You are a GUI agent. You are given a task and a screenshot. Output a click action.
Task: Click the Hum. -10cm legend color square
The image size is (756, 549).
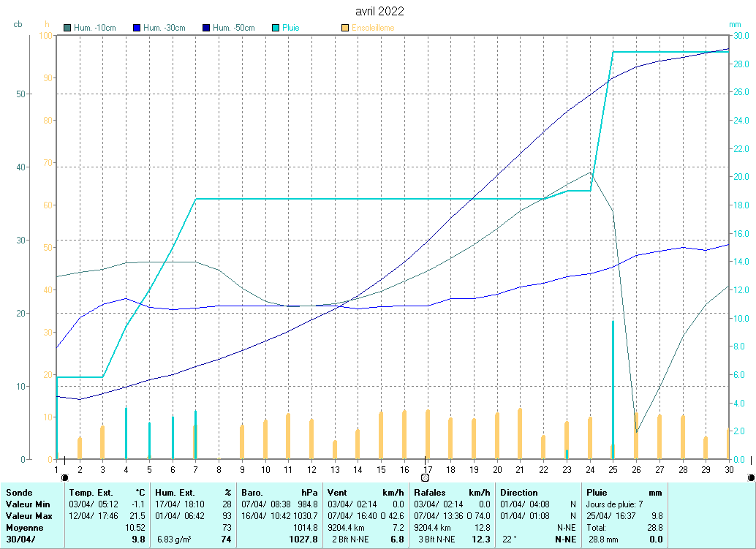pyautogui.click(x=67, y=28)
